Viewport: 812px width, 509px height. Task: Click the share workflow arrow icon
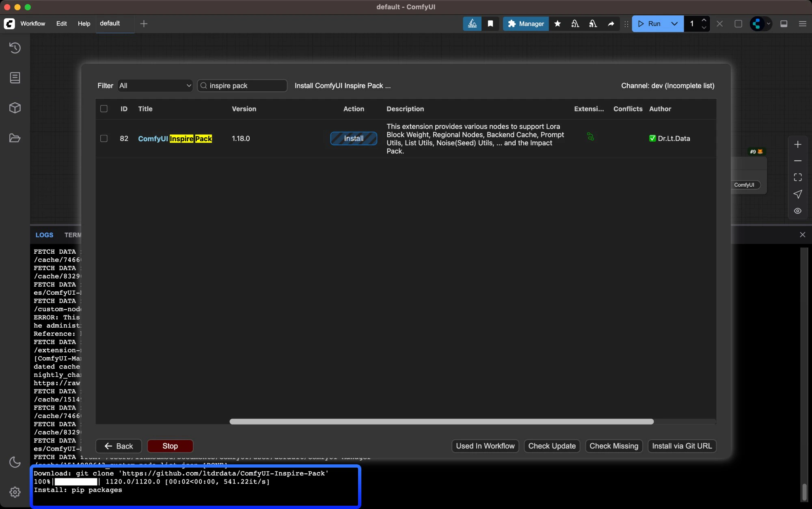[611, 24]
